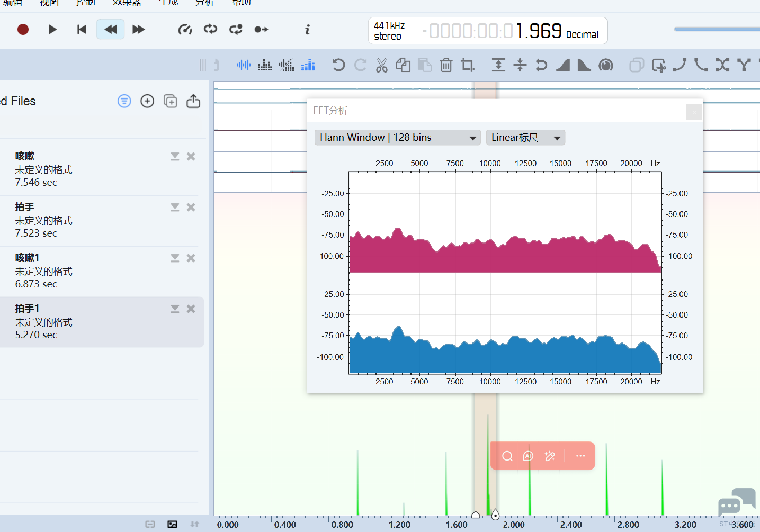Viewport: 760px width, 532px height.
Task: Click the Copy icon in toolbar
Action: [403, 65]
